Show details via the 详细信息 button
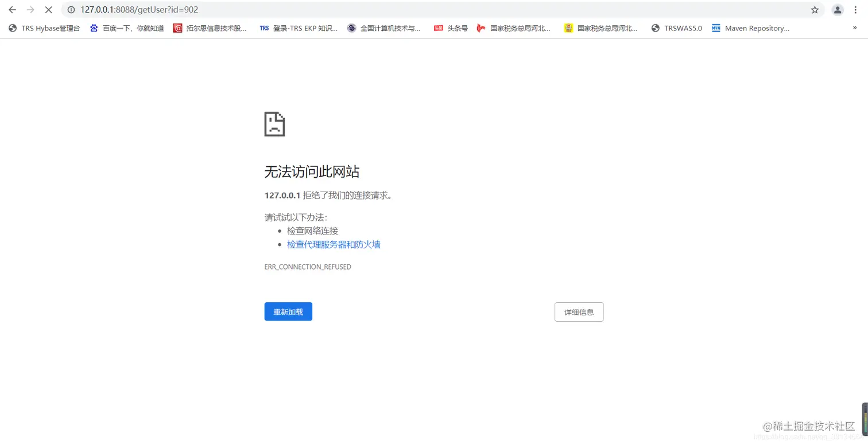The image size is (868, 445). 579,311
